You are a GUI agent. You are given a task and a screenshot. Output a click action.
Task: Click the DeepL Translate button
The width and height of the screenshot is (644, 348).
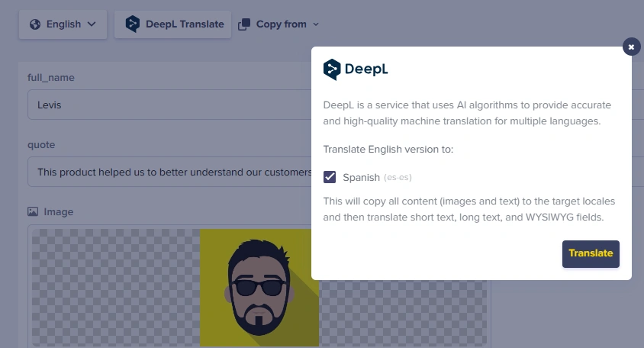pos(172,24)
